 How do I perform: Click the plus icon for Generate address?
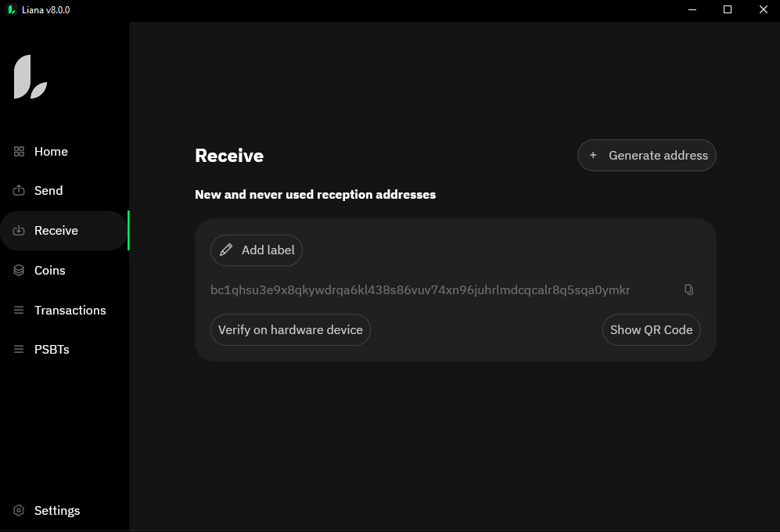[593, 156]
